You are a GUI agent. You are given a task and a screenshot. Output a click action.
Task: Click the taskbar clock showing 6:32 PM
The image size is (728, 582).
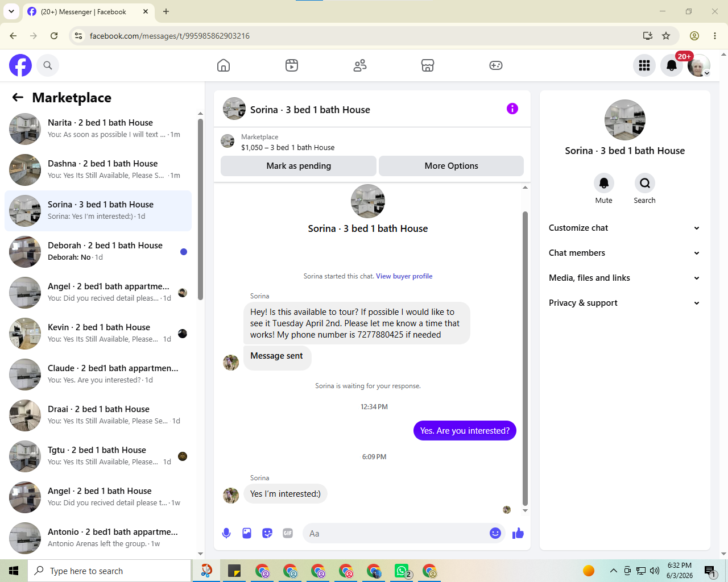[x=680, y=571]
